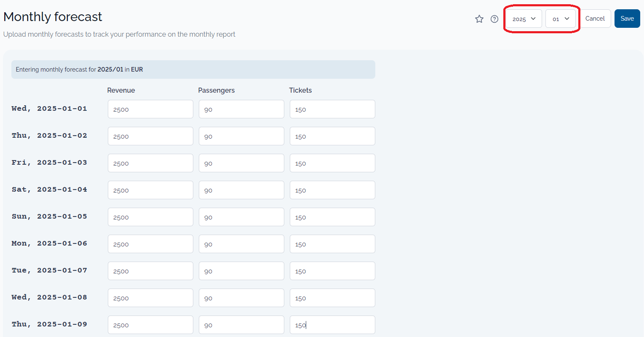Click Revenue field for 2025-01-07

(x=150, y=271)
